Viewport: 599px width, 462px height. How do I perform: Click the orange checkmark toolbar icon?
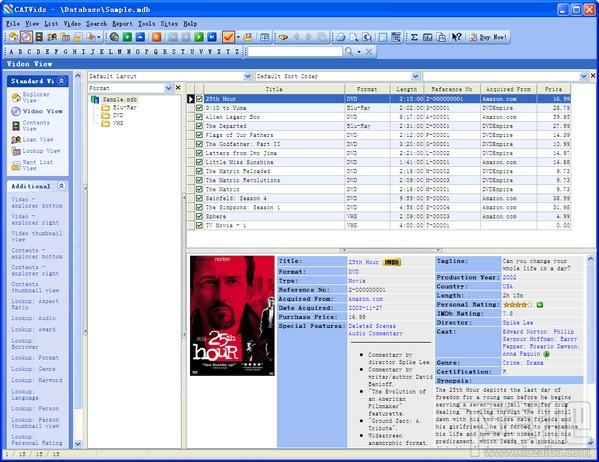228,37
